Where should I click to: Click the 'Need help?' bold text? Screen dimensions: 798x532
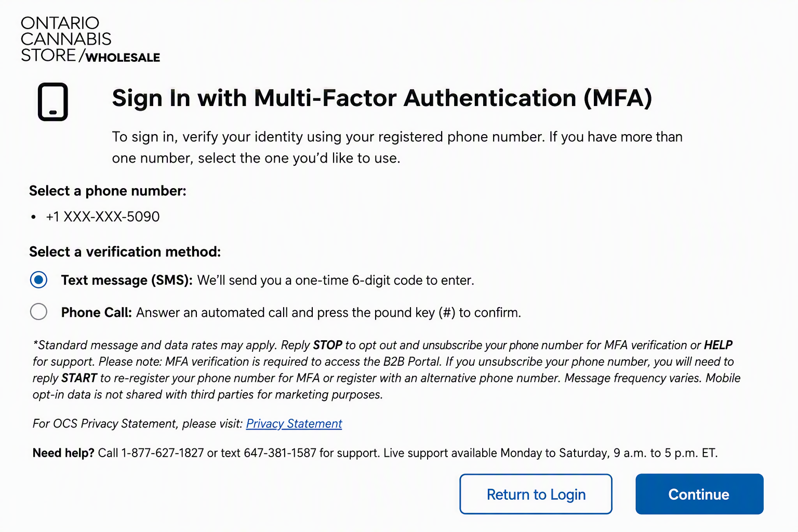tap(63, 453)
